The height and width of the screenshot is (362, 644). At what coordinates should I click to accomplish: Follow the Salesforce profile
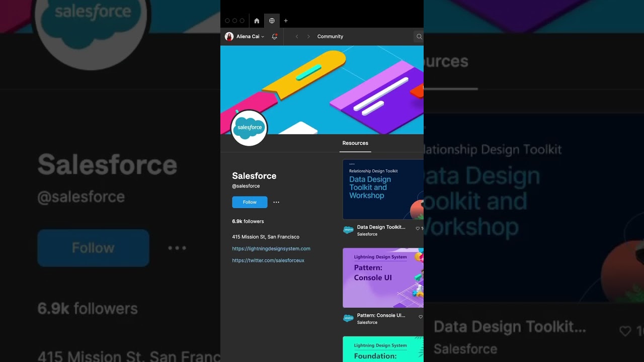click(250, 202)
